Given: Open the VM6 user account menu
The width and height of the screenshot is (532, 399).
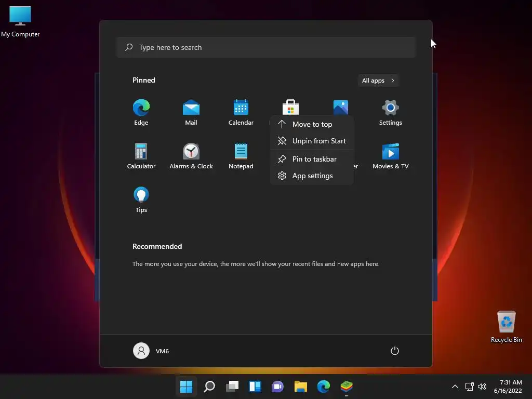Looking at the screenshot, I should pyautogui.click(x=151, y=351).
